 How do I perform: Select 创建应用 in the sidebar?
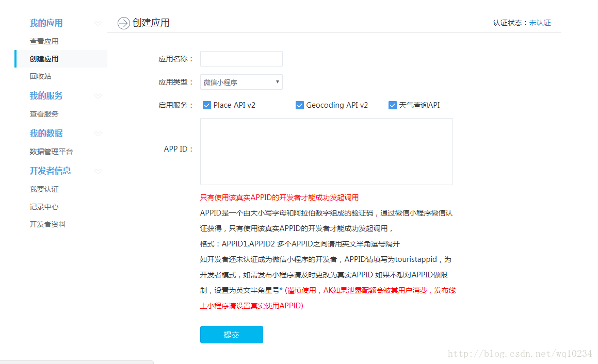point(61,59)
